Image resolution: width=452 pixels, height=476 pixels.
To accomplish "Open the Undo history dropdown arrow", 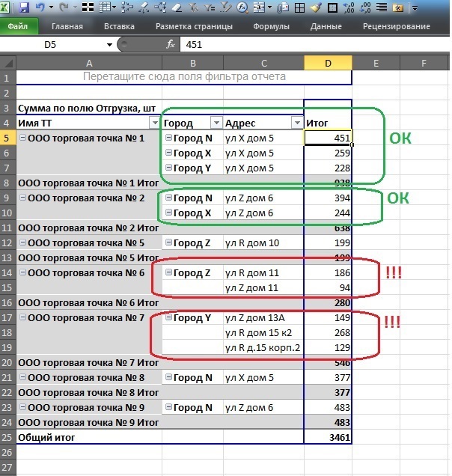I will point(51,7).
